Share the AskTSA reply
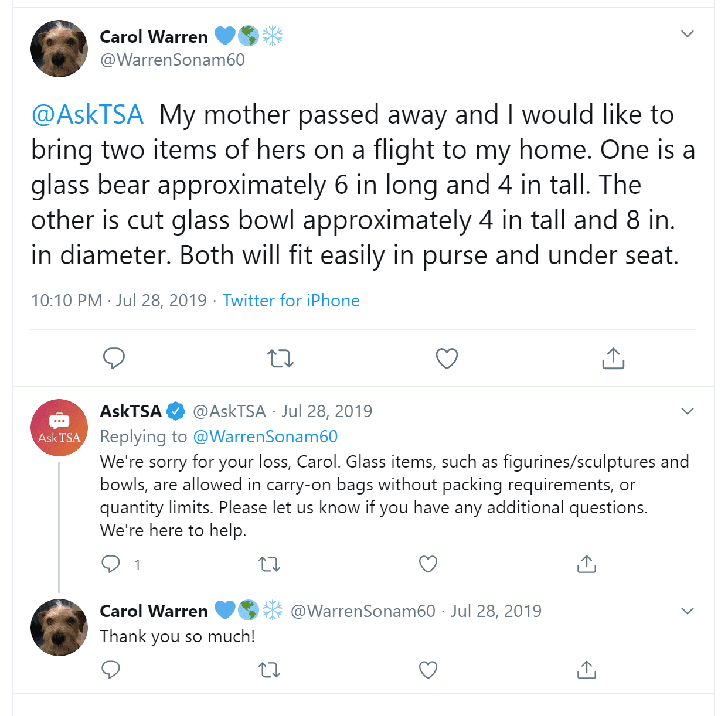Screen dimensions: 728x716 point(587,564)
